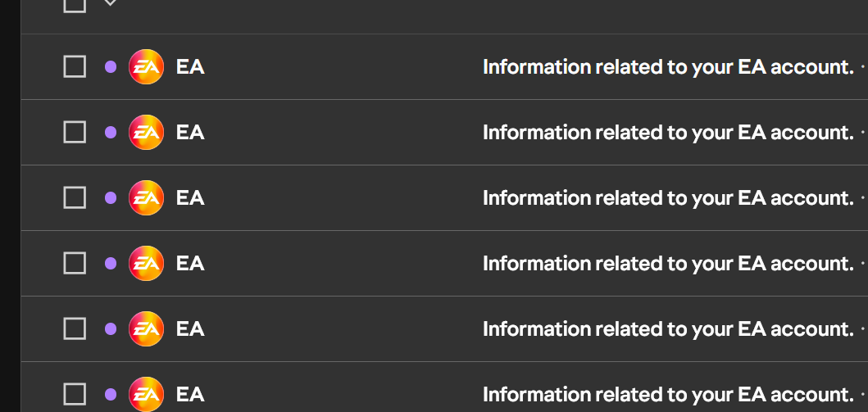Expand the chevron dropdown beside the select-all checkbox
Screen dimensions: 868x412
[110, 2]
